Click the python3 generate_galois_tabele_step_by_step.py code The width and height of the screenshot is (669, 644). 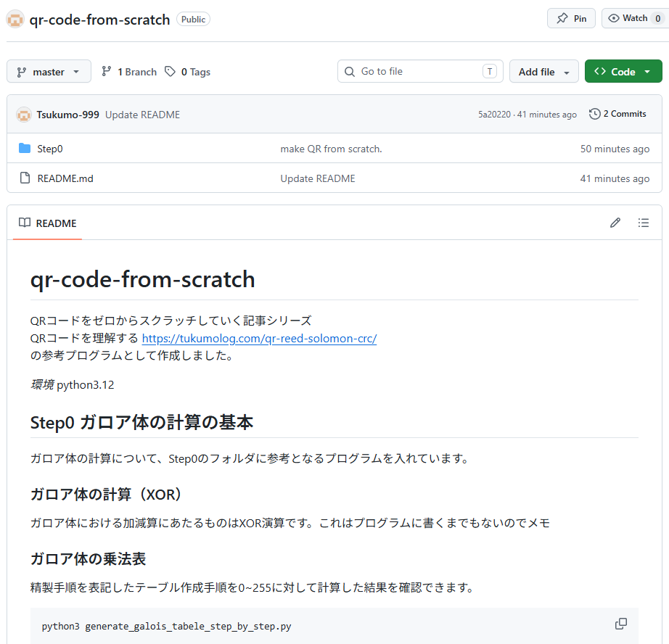click(166, 626)
